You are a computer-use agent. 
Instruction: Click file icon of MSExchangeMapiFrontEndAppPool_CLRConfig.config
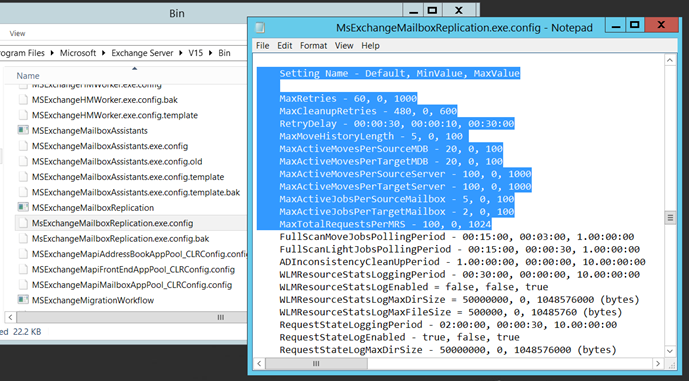(x=23, y=269)
